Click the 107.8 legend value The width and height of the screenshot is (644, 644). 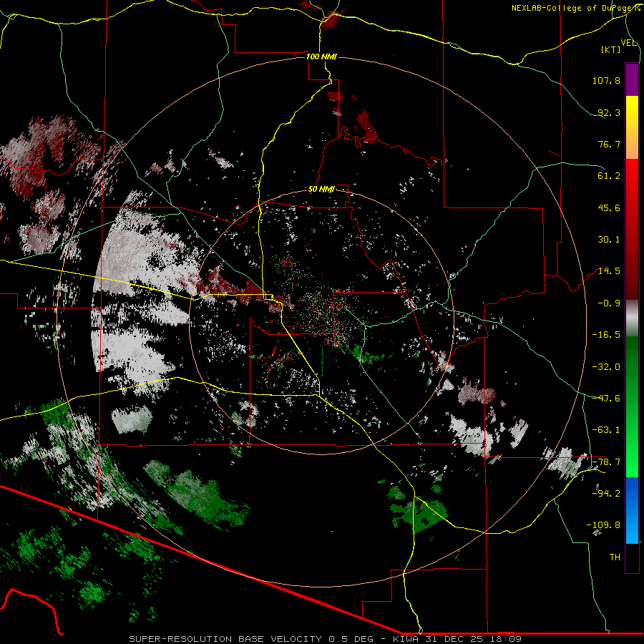point(606,80)
